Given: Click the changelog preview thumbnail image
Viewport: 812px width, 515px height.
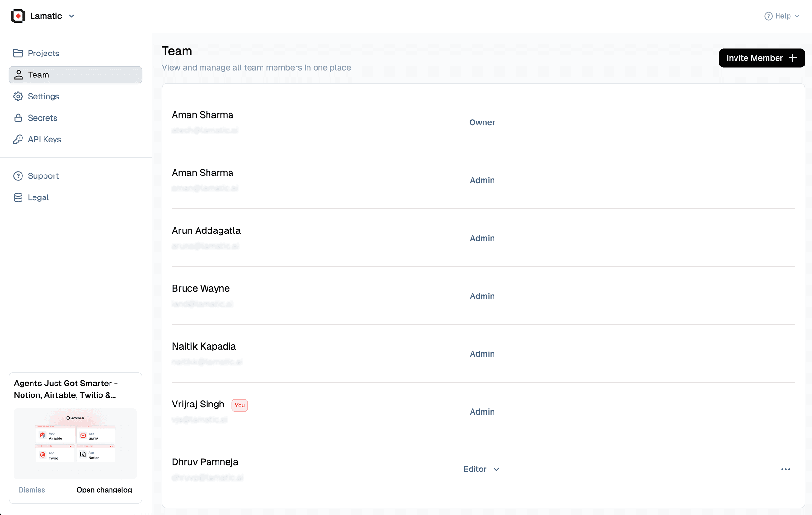Looking at the screenshot, I should click(x=75, y=443).
